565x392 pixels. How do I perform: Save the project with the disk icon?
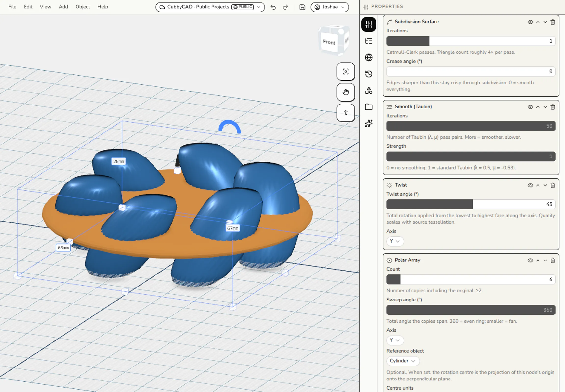[302, 7]
